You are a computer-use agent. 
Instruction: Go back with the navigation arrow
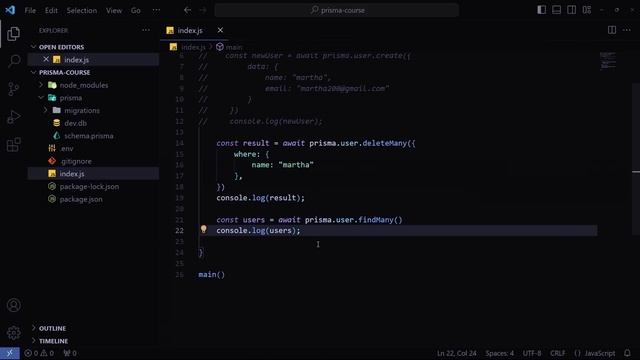pyautogui.click(x=187, y=10)
